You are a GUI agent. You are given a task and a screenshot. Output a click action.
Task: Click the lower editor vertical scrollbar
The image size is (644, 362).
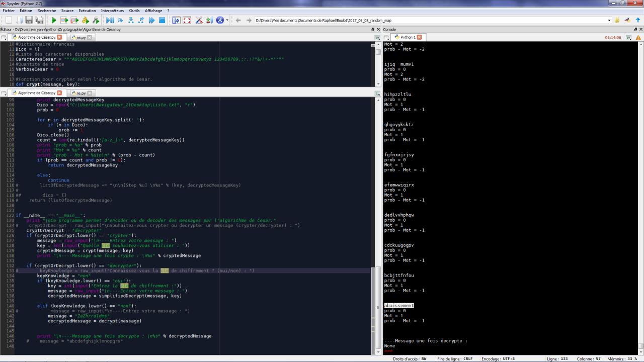pyautogui.click(x=378, y=226)
